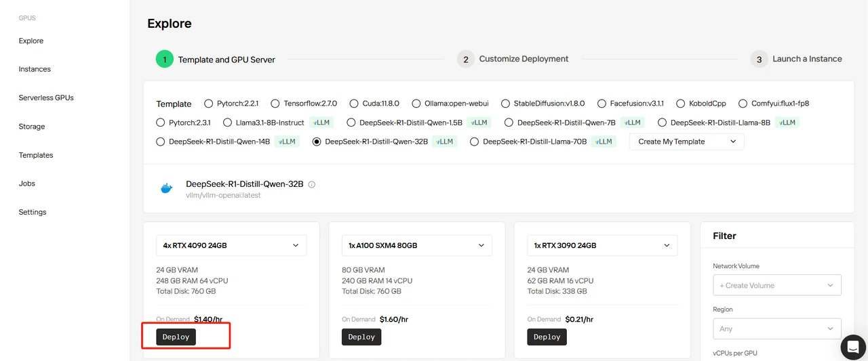This screenshot has width=868, height=361.
Task: Open Instances in the sidebar
Action: point(35,69)
